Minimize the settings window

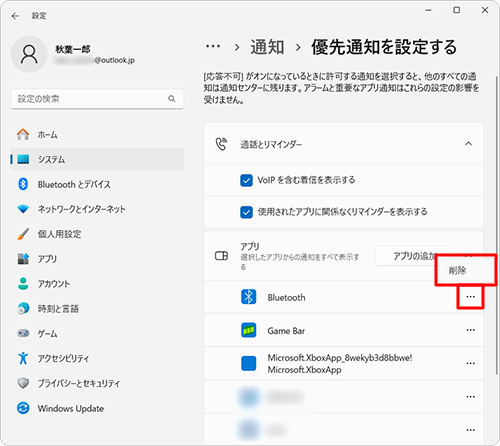[428, 10]
